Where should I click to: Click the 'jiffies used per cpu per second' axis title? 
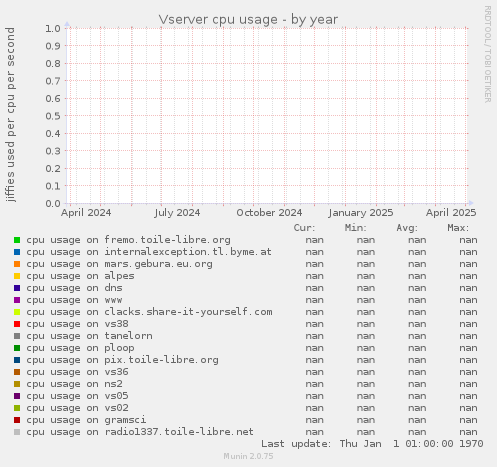point(10,115)
